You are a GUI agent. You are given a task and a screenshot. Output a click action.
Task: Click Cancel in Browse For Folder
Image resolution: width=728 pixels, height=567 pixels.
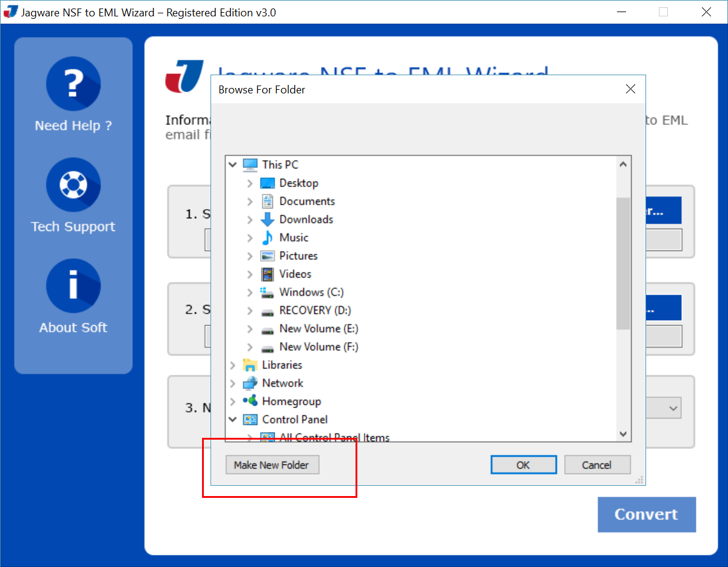597,465
